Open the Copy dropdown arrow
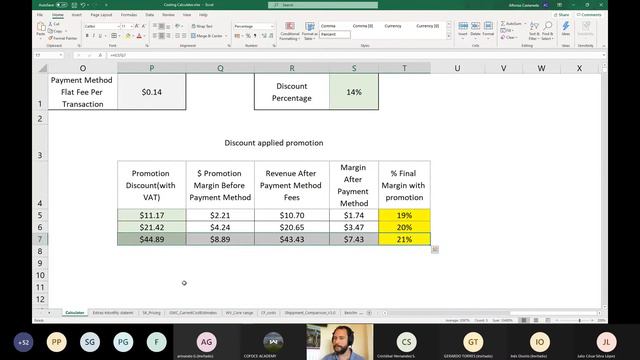640x360 pixels. [66, 31]
